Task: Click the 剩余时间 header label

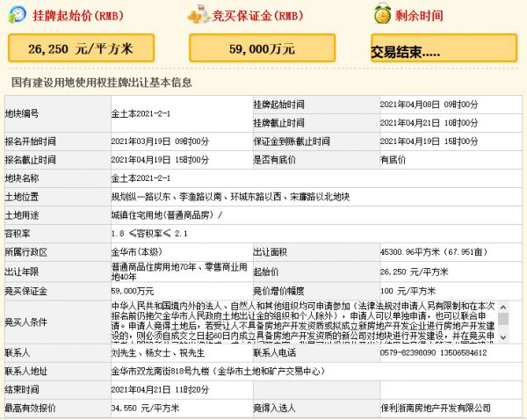Action: (x=419, y=16)
